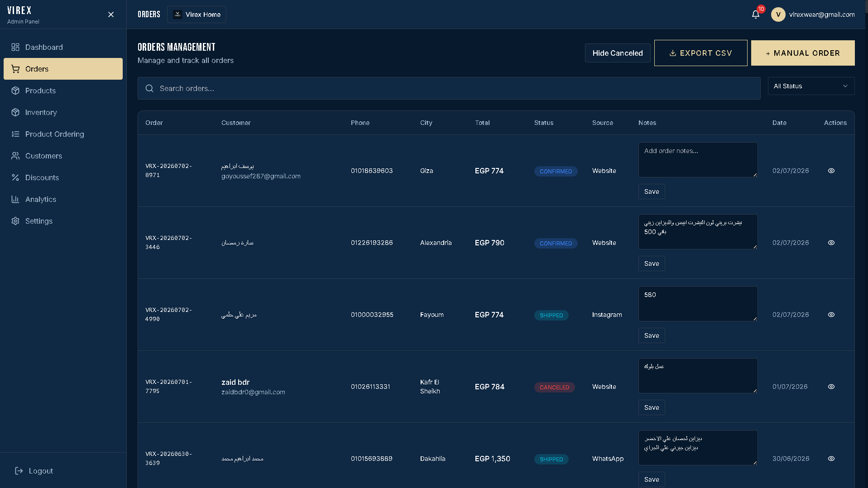Navigate to Customers
Image resolution: width=868 pixels, height=488 pixels.
tap(63, 156)
